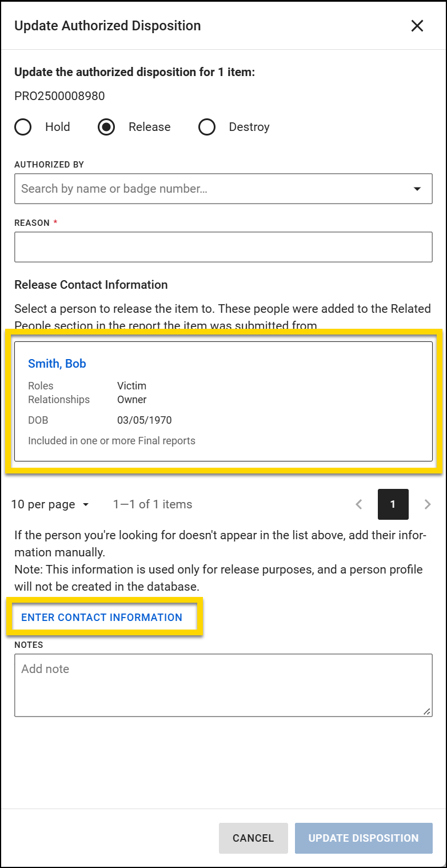Click into the Notes text area
Image resolution: width=447 pixels, height=868 pixels.
point(223,684)
